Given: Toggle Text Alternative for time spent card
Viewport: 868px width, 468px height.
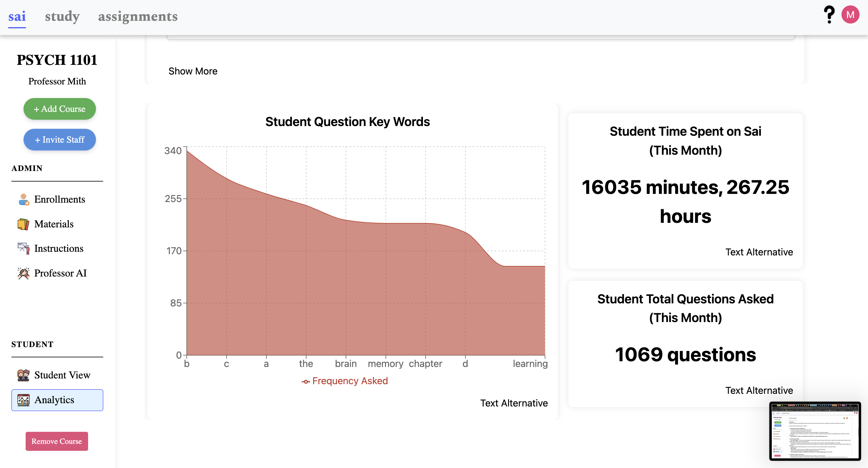Looking at the screenshot, I should click(x=759, y=252).
